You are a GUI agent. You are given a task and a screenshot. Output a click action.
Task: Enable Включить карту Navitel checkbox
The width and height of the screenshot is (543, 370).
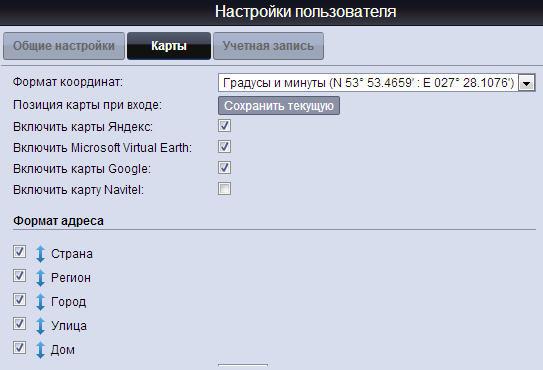[224, 189]
